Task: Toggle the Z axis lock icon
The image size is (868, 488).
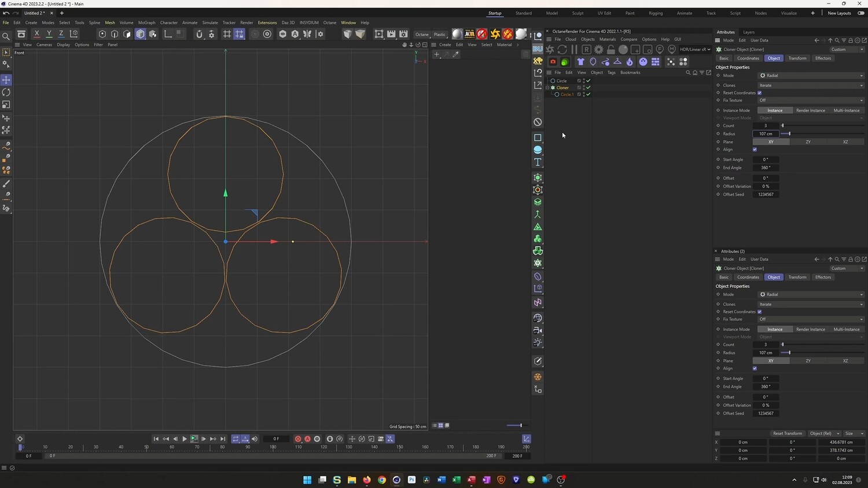Action: pos(61,34)
